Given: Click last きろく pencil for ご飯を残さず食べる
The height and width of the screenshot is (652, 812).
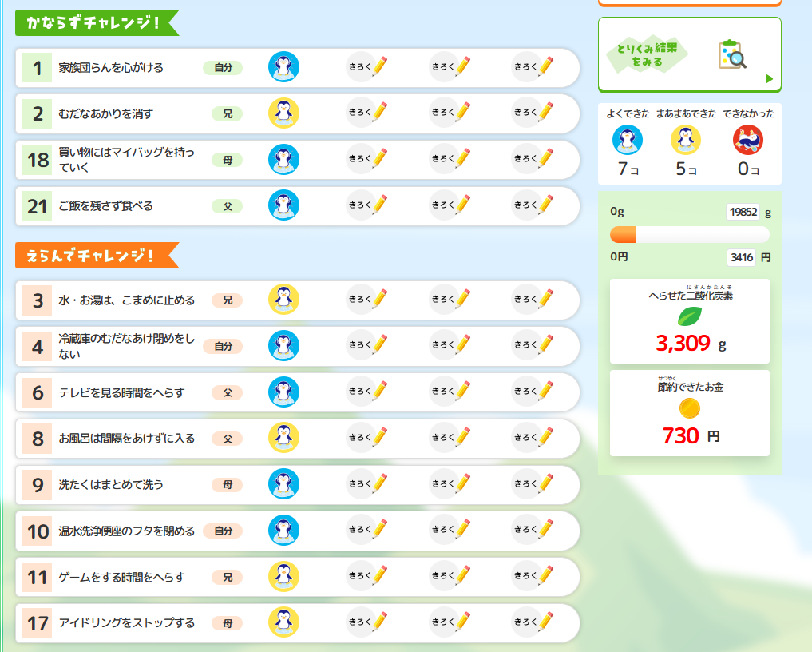Looking at the screenshot, I should tap(533, 206).
